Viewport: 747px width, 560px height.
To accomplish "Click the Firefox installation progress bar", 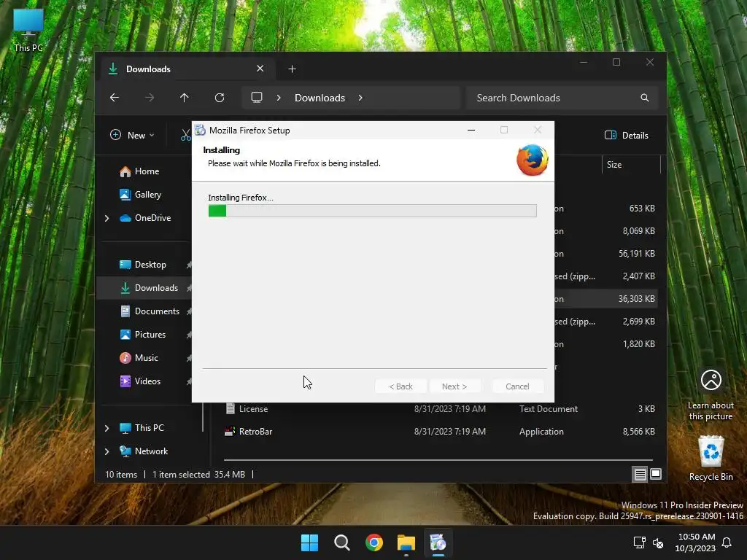I will [x=373, y=211].
